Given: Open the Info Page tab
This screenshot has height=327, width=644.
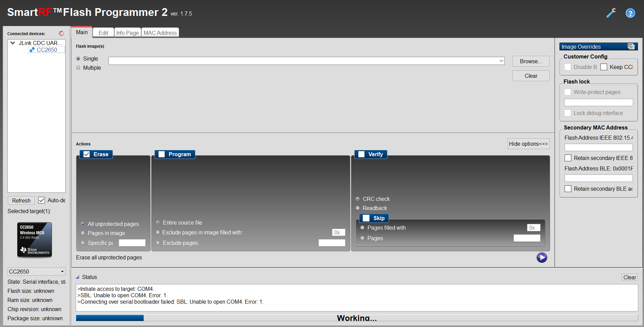Looking at the screenshot, I should (x=127, y=33).
